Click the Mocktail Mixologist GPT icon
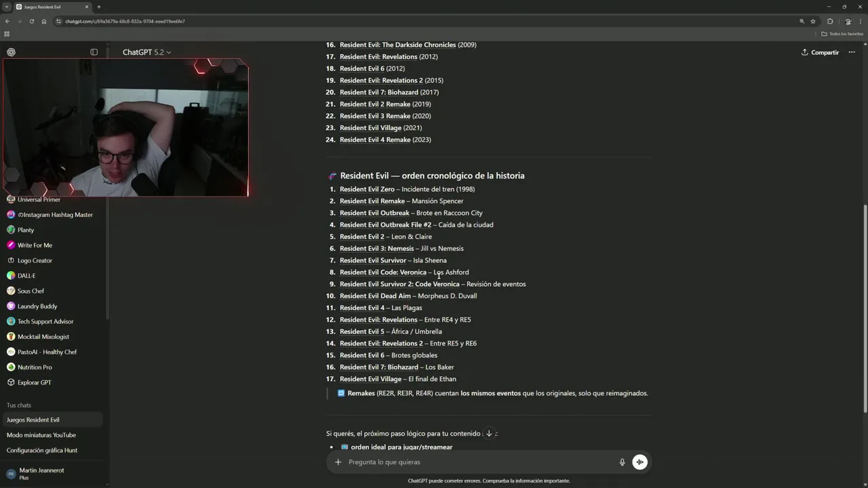This screenshot has height=488, width=868. coord(11,337)
